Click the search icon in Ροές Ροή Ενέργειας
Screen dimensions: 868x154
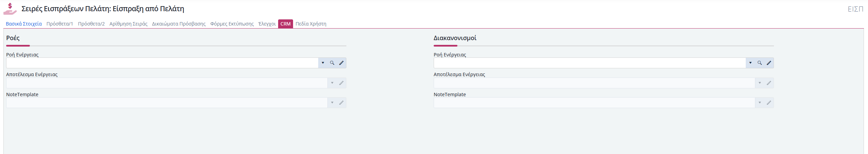[332, 63]
